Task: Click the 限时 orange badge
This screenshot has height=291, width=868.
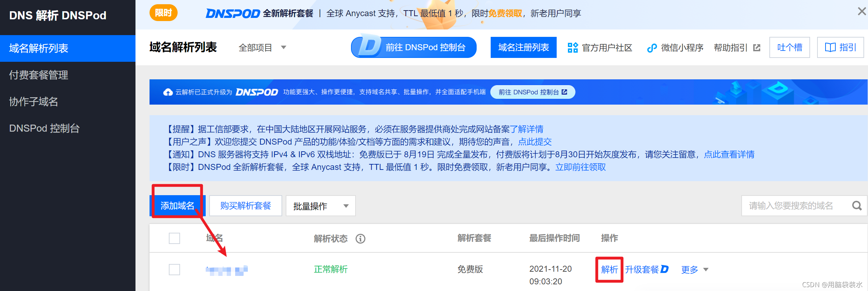Action: 164,13
